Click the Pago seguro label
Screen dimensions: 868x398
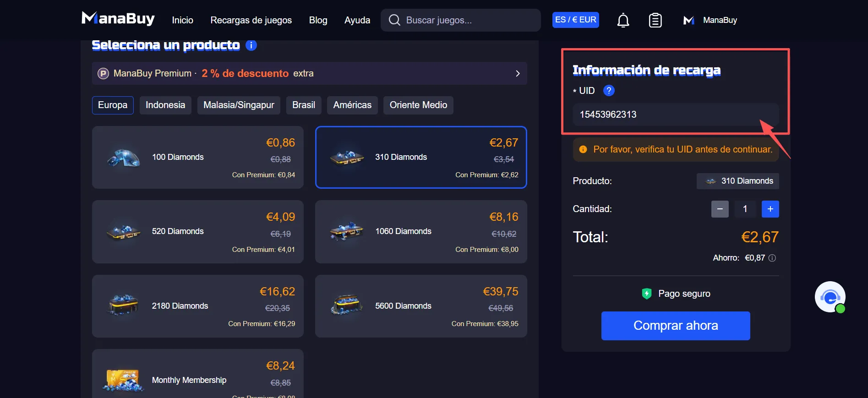[x=684, y=294]
